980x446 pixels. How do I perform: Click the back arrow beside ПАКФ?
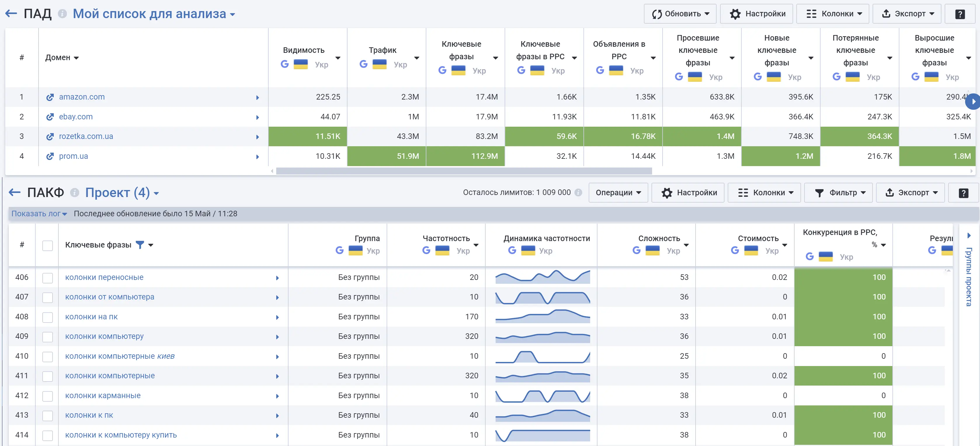click(15, 192)
